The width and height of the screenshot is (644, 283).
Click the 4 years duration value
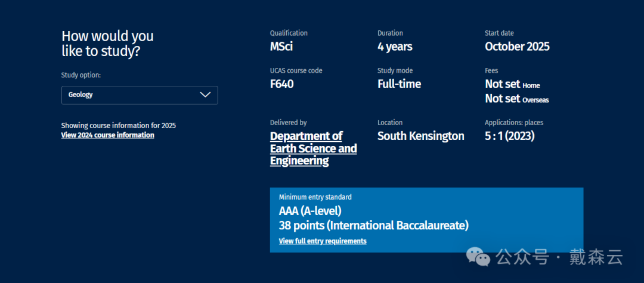point(395,46)
